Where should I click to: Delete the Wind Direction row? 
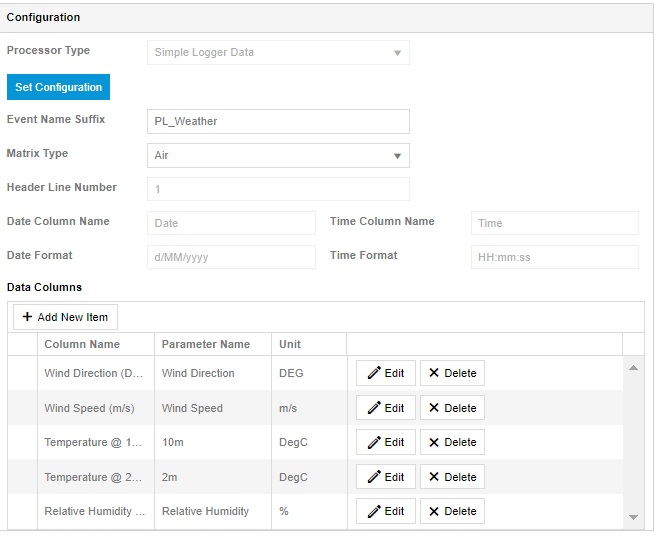[x=452, y=373]
